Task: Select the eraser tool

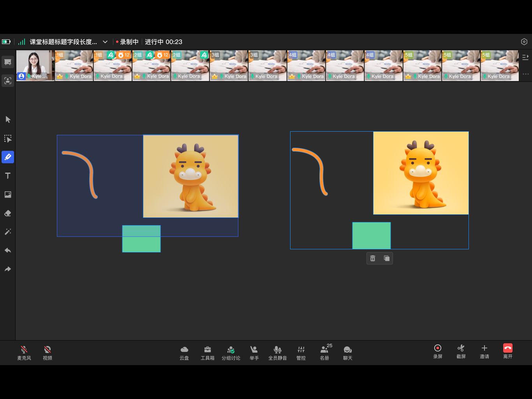Action: tap(8, 213)
